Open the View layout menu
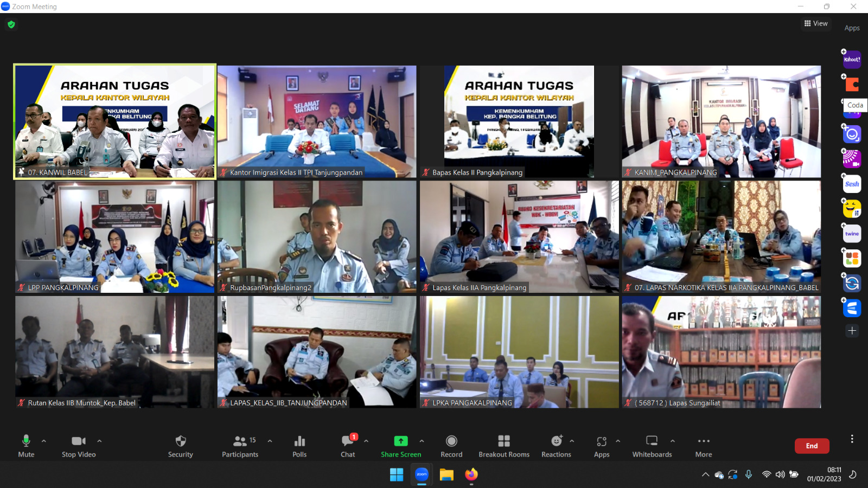This screenshot has width=868, height=488. tap(816, 23)
